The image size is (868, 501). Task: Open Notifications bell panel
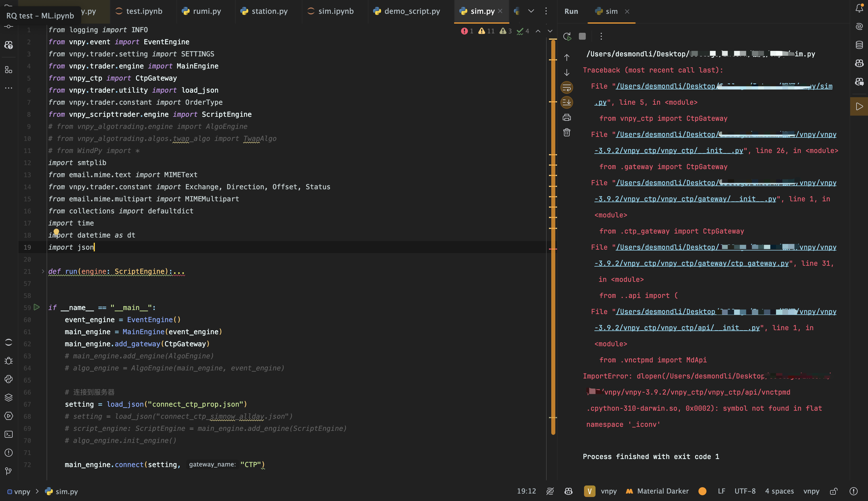[x=859, y=8]
